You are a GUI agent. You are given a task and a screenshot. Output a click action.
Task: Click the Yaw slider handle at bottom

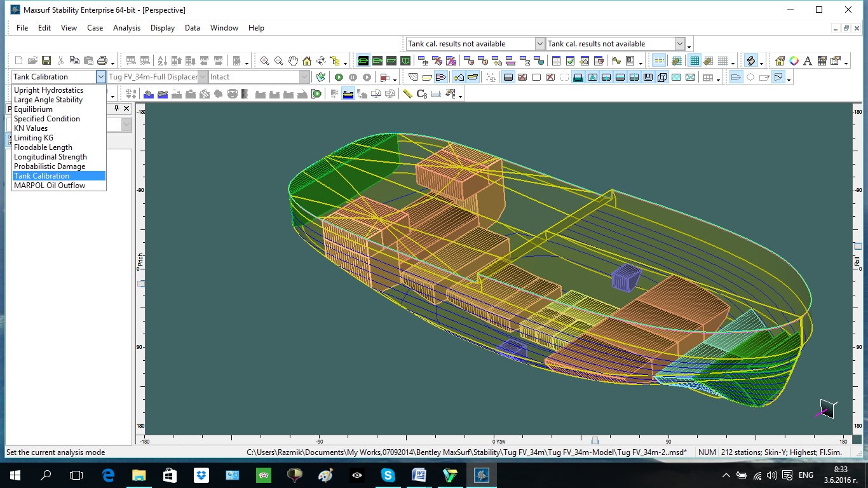coord(595,440)
